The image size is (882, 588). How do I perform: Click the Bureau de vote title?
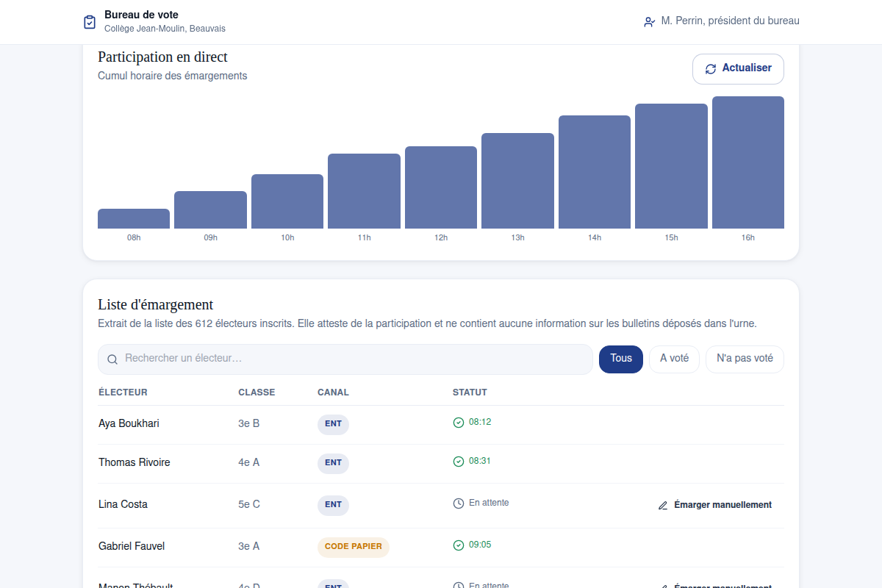coord(141,15)
